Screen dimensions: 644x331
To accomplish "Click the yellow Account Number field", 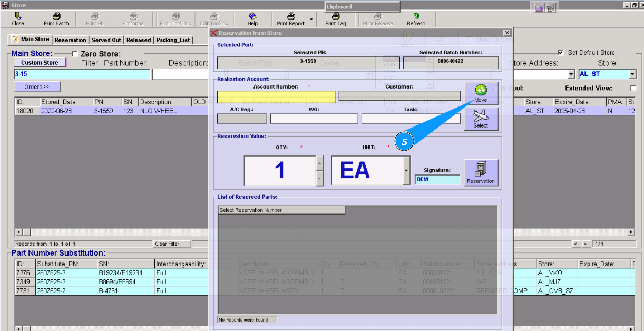I will click(276, 96).
